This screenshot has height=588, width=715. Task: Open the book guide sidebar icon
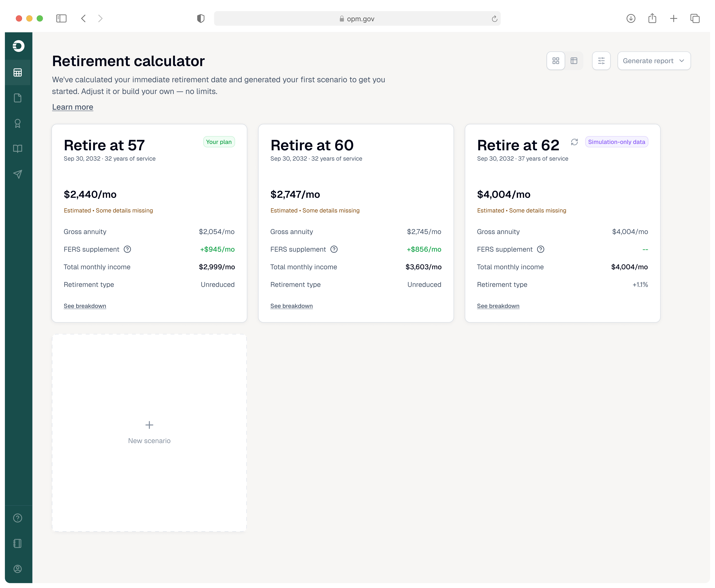pyautogui.click(x=18, y=149)
